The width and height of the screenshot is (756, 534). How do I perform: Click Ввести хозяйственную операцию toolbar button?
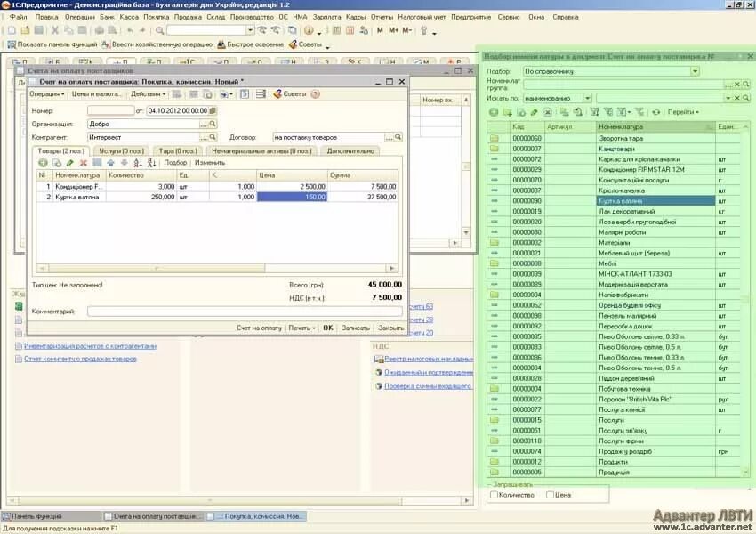point(157,44)
